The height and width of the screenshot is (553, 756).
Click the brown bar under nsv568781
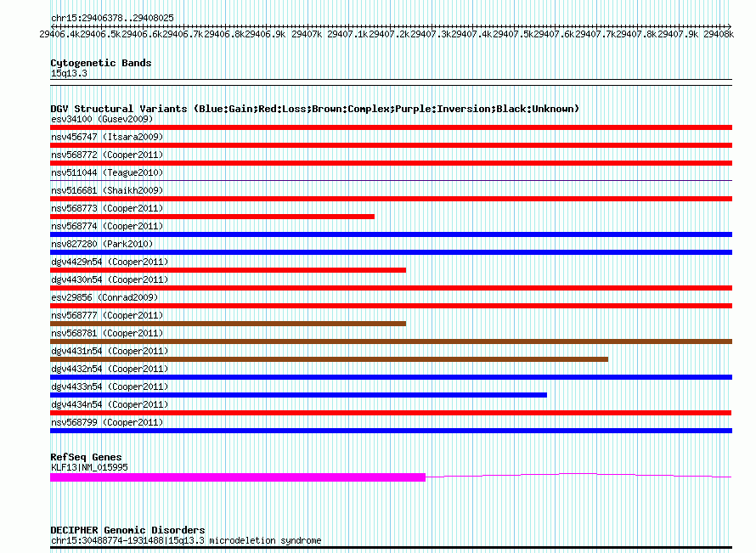[391, 341]
